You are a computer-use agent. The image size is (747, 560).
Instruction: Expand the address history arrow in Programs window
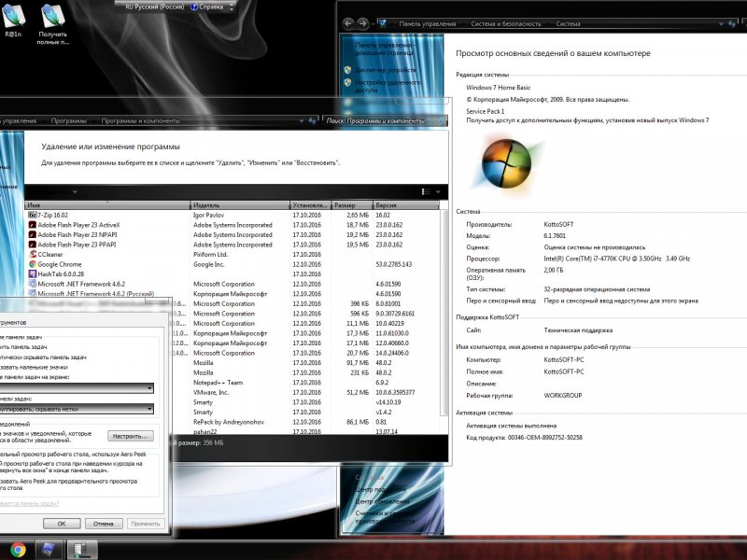tap(302, 121)
